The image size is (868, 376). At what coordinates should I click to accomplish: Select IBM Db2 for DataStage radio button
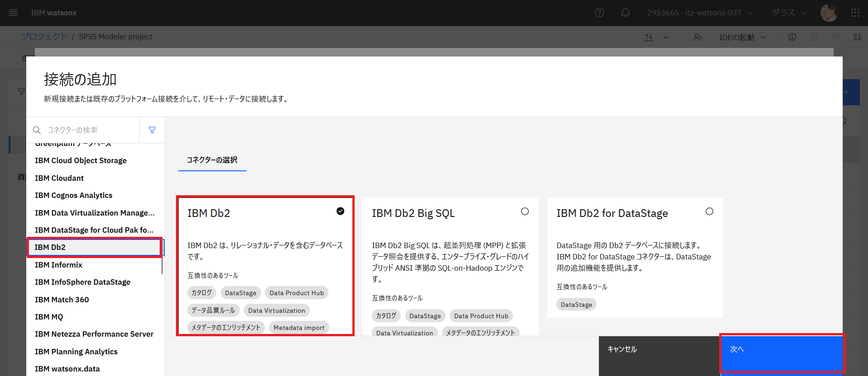709,211
